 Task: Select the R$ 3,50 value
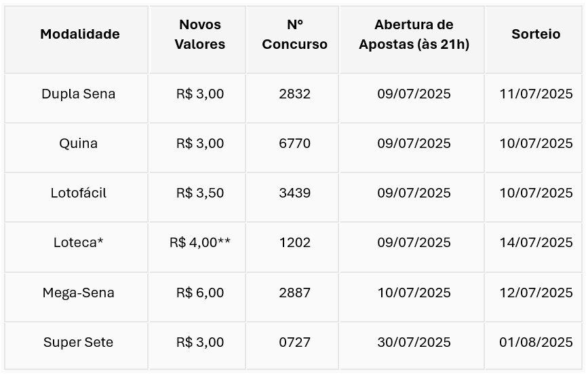click(x=200, y=193)
